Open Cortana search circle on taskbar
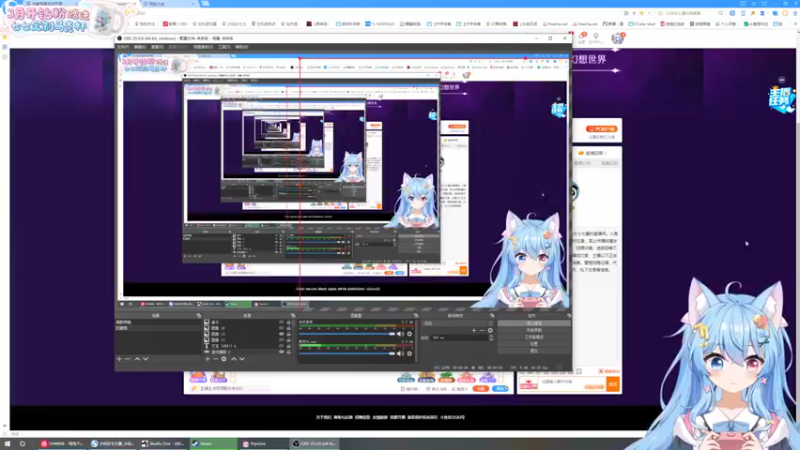800x450 pixels. (22, 444)
